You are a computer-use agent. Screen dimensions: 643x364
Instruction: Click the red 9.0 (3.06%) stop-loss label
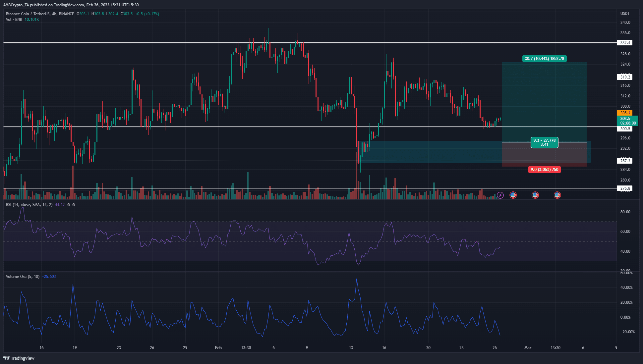point(545,170)
